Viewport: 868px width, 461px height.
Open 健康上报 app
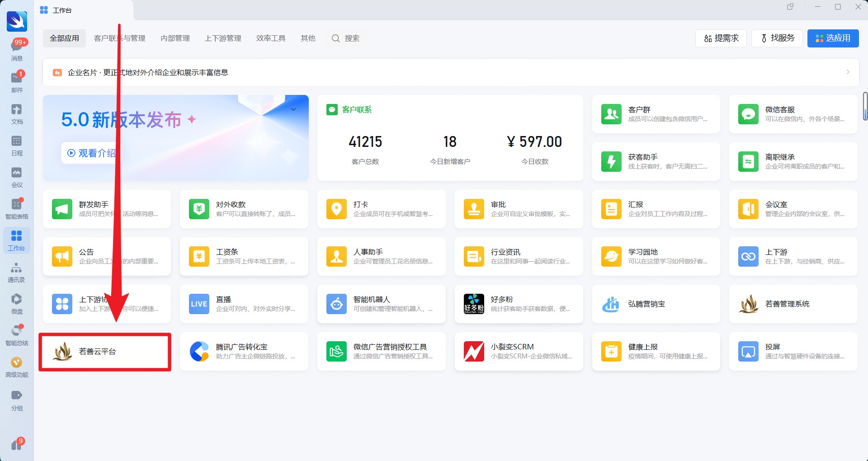pos(656,351)
